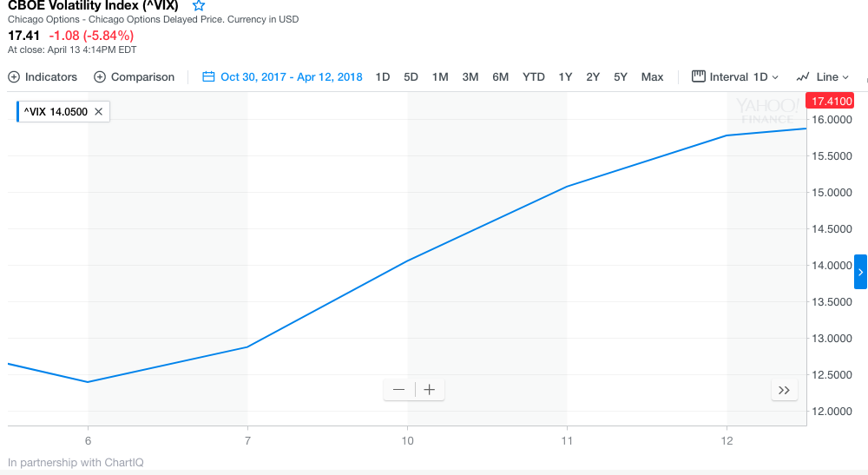Star the ^VIX watchlist icon

(x=199, y=5)
